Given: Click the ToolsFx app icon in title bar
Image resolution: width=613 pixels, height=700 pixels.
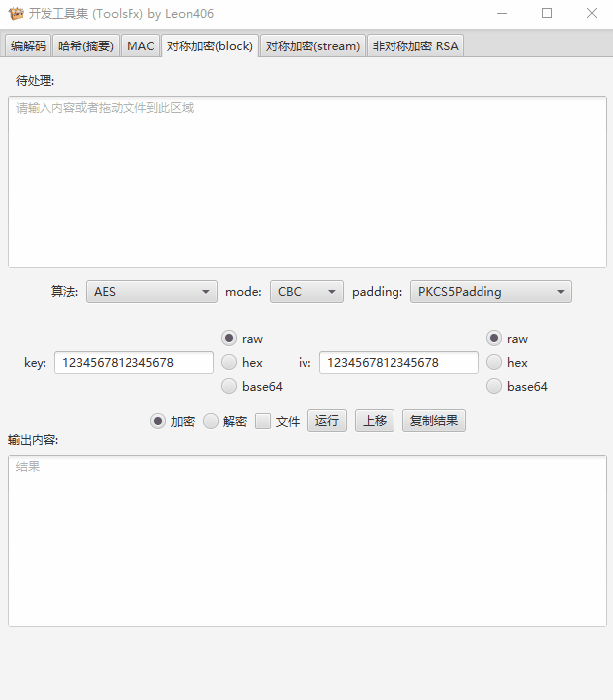Looking at the screenshot, I should point(16,14).
